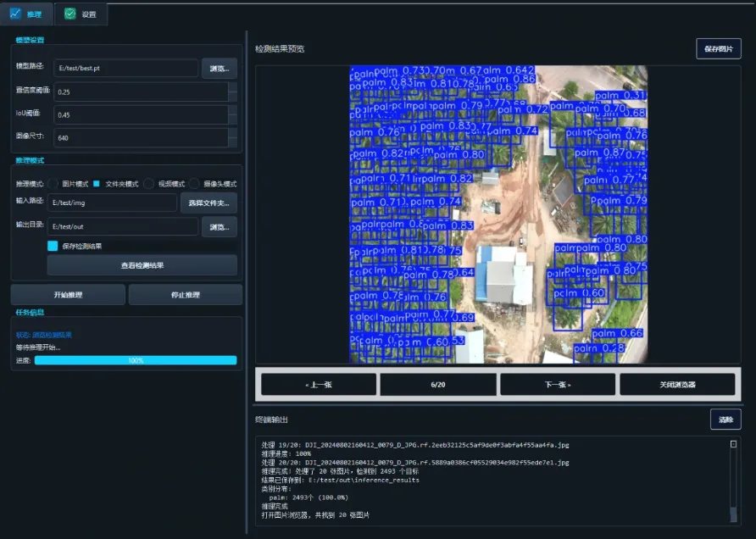
Task: Select the 文件夹模式 radio button
Action: (97, 184)
